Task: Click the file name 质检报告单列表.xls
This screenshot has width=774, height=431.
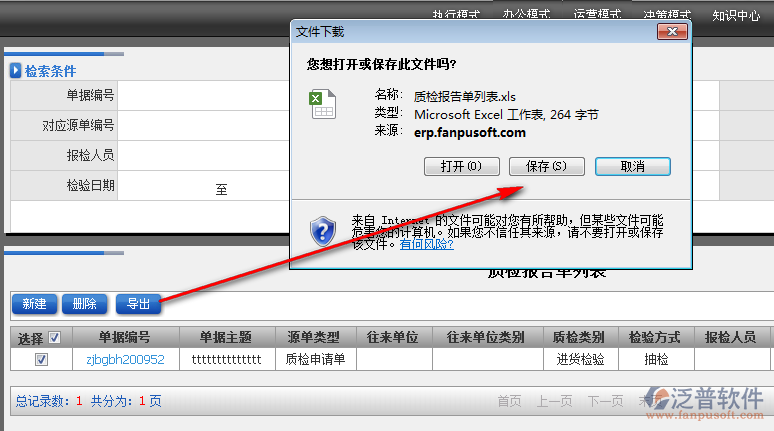Action: tap(464, 96)
